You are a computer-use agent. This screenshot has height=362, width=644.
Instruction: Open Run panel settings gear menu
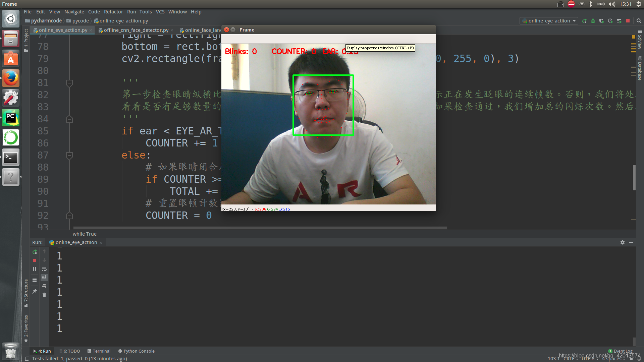coord(623,242)
